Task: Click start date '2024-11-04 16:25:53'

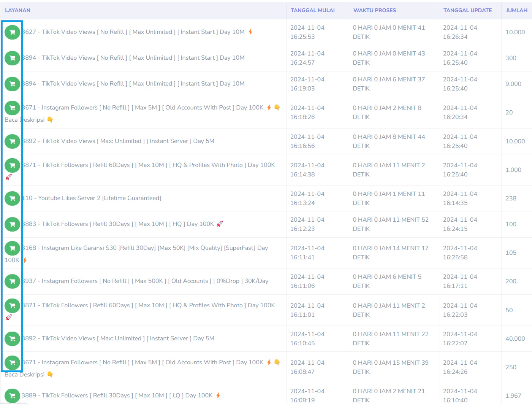Action: [x=307, y=32]
